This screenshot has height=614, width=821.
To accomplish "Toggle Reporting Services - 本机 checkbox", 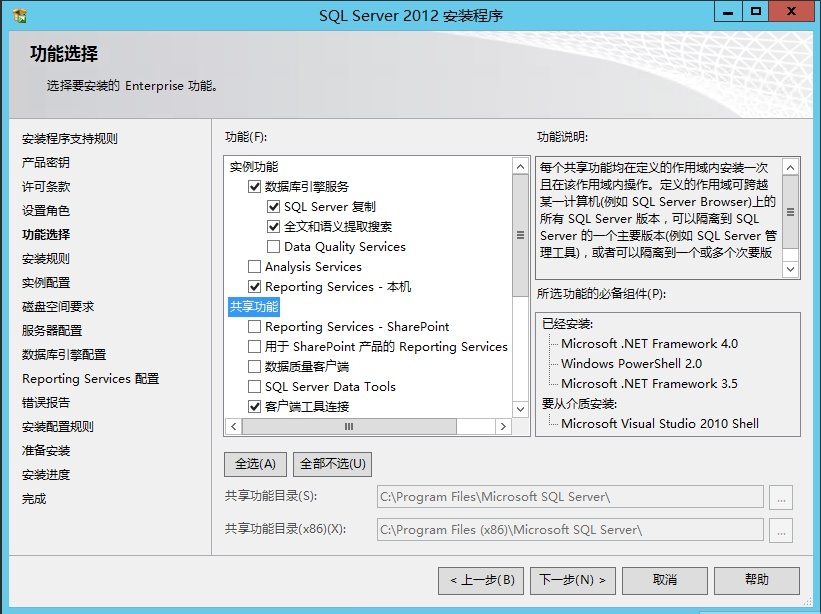I will [254, 286].
